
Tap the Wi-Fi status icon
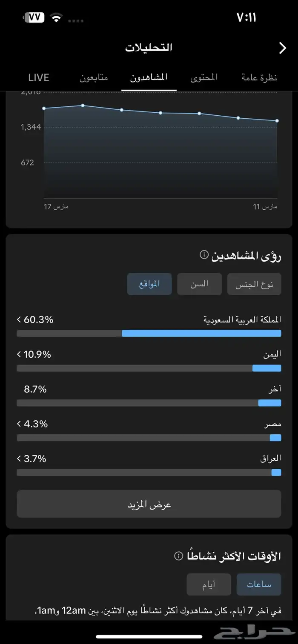point(55,17)
